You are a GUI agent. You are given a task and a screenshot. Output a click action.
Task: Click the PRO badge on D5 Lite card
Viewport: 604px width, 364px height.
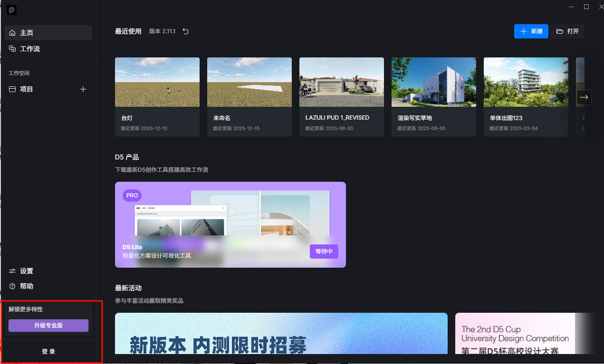tap(132, 196)
